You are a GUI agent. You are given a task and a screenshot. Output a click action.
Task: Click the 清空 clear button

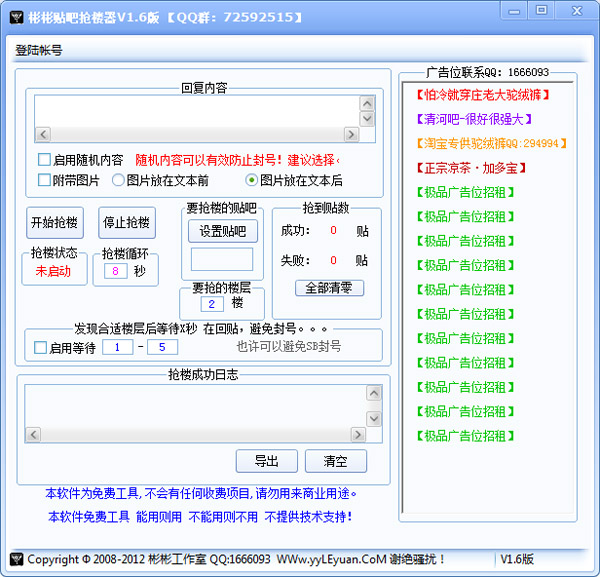tap(336, 461)
